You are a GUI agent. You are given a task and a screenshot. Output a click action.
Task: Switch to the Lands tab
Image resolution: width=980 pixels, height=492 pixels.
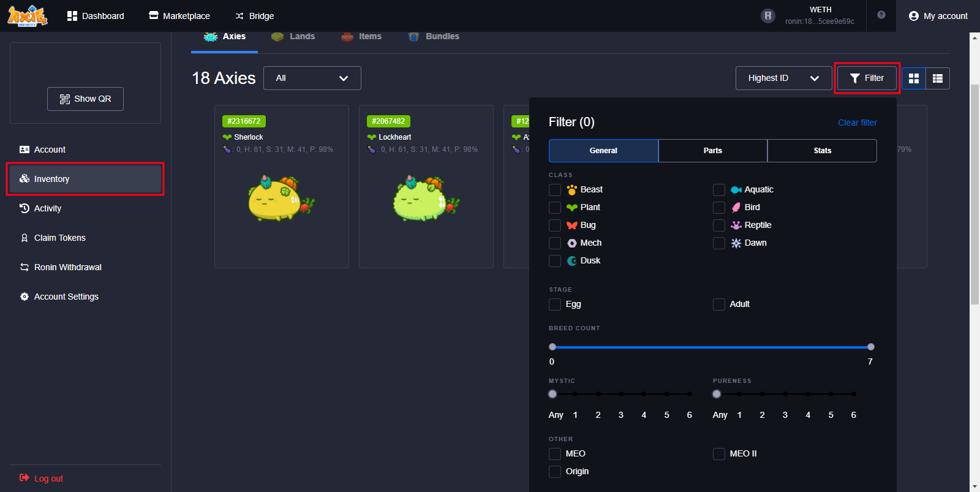293,37
